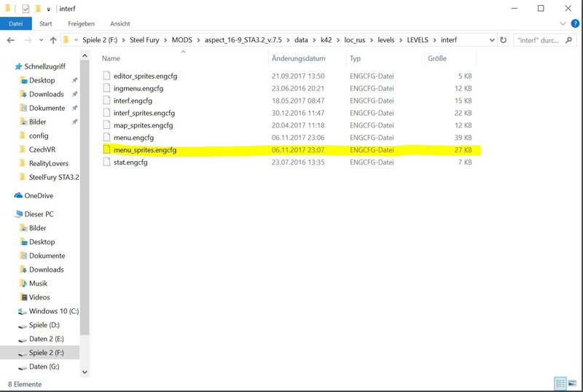Select file interf_sprites.engcfg
This screenshot has height=392, width=583.
click(144, 113)
